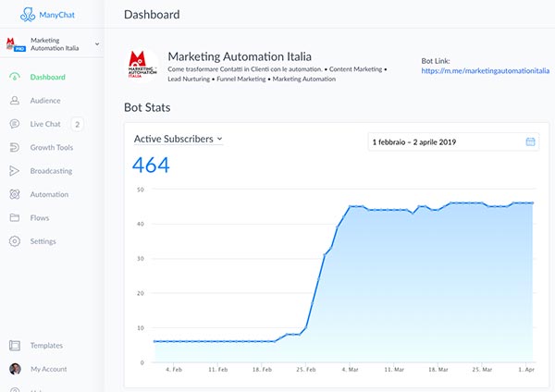Click the My Account avatar
Image resolution: width=555 pixels, height=392 pixels.
tap(15, 369)
